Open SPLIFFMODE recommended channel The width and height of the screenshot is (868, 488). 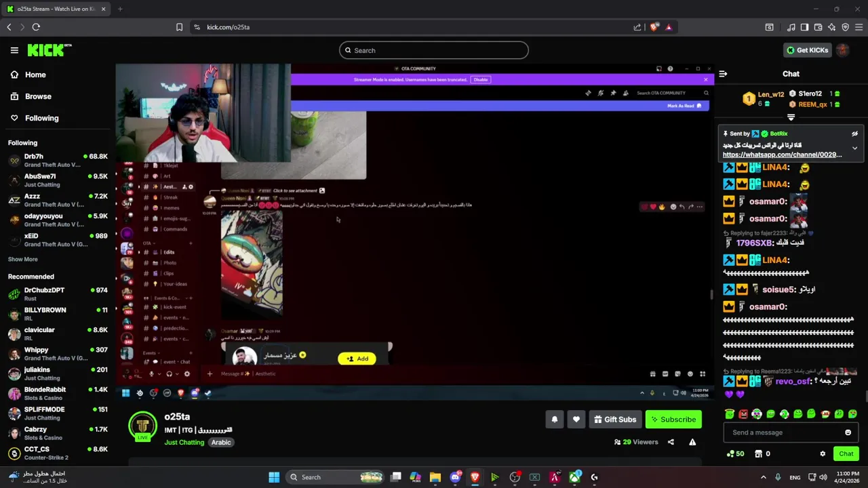58,413
